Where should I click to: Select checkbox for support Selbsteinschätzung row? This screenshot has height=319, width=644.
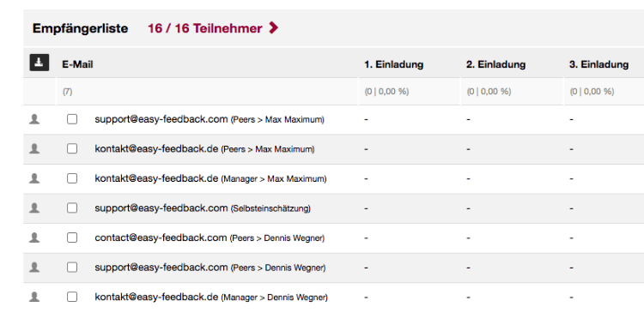(x=72, y=208)
